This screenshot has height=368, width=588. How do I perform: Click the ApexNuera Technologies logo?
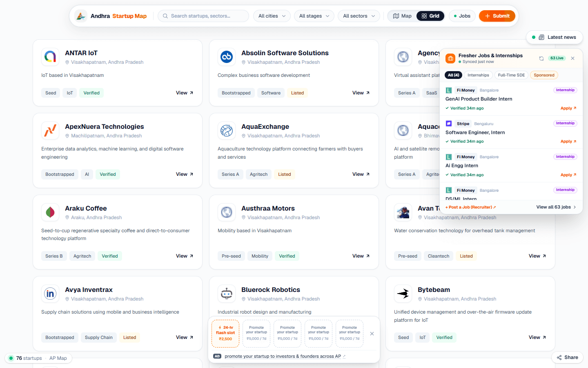tap(50, 130)
